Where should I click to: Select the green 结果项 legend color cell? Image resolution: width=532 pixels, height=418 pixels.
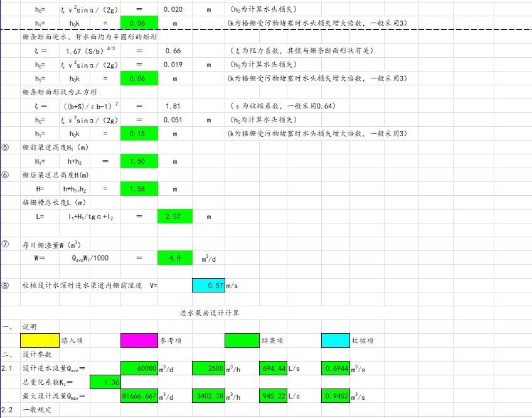coord(242,341)
